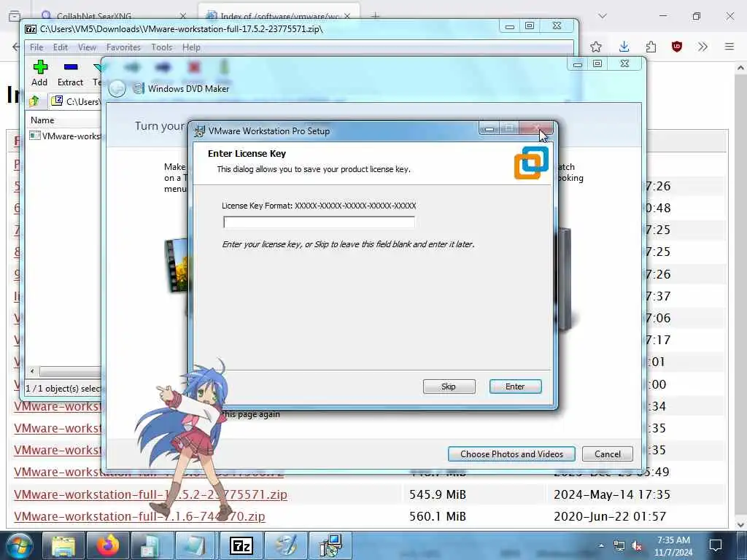Show more Firefox toolbar tools chevron
The height and width of the screenshot is (560, 747).
point(703,47)
